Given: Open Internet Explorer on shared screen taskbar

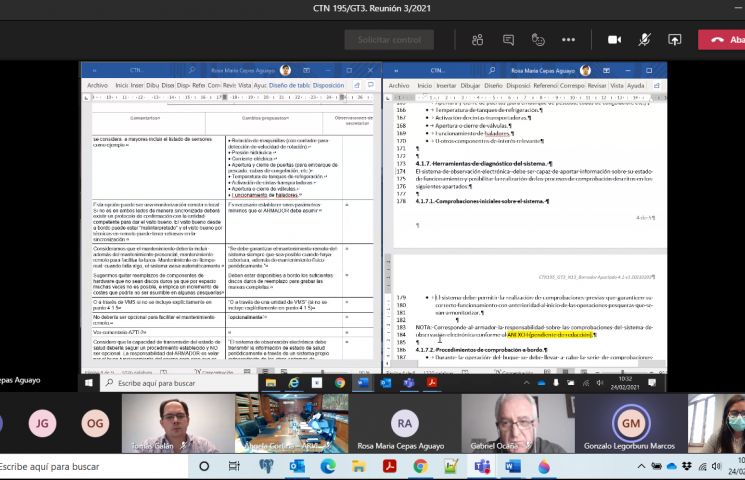Looking at the screenshot, I should 294,383.
